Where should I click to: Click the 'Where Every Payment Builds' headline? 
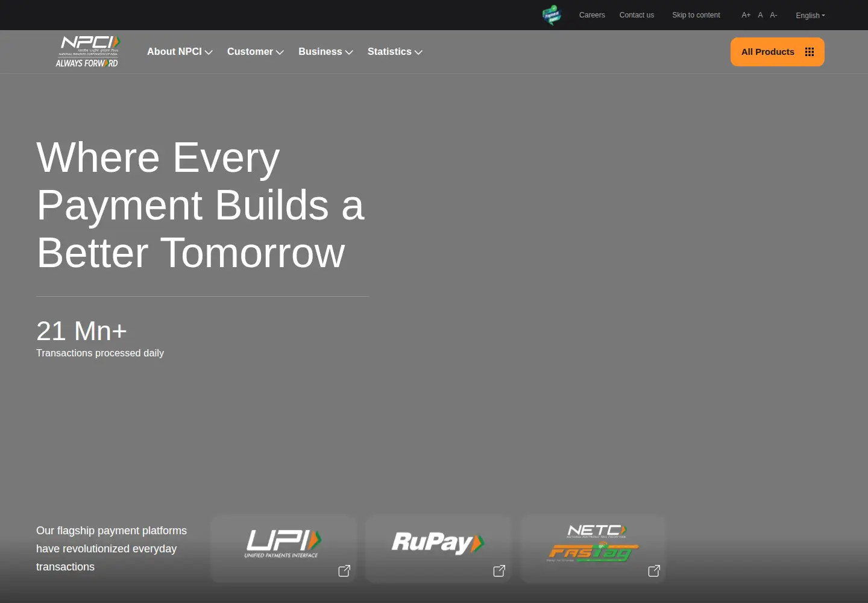(201, 205)
